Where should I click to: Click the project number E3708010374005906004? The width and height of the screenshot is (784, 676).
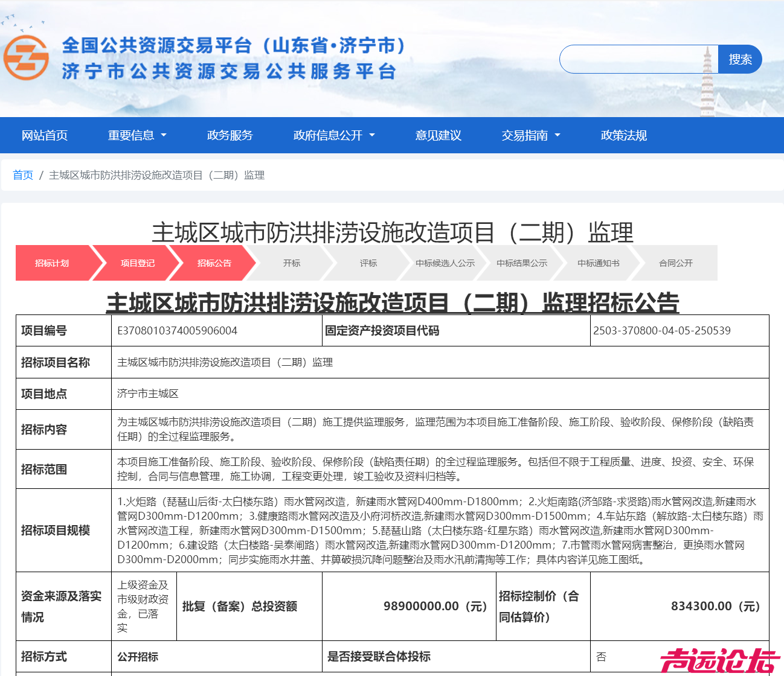click(177, 331)
